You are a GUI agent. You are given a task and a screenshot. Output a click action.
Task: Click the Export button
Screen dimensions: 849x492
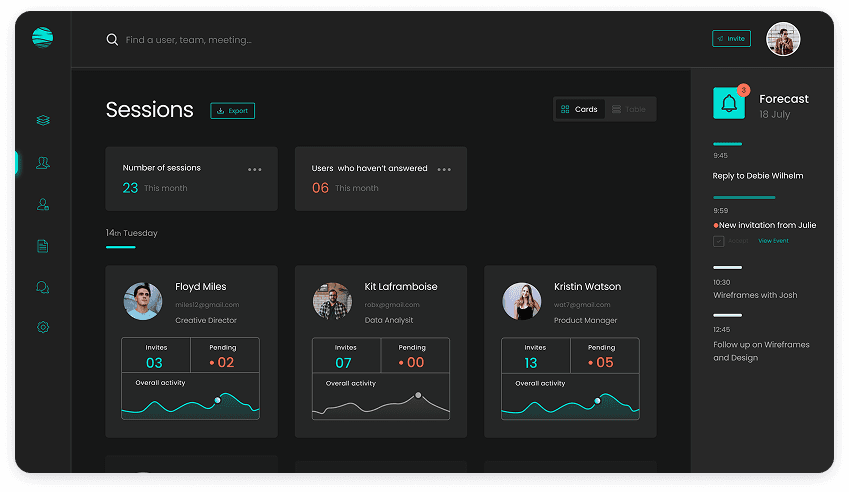click(232, 111)
